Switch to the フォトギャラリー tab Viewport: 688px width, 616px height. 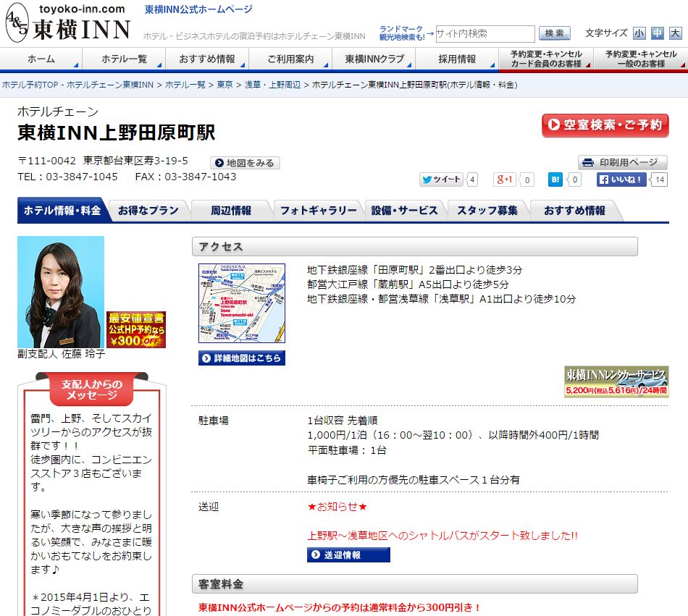point(318,211)
